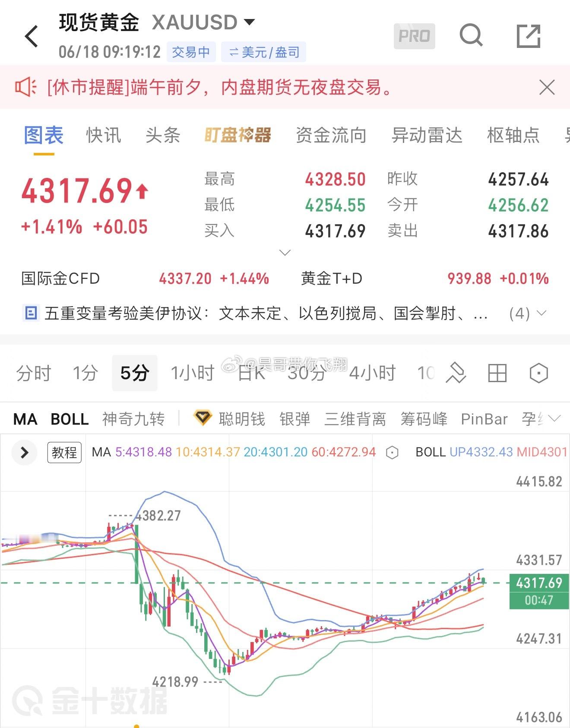Tap the diamond premium icon
Image resolution: width=570 pixels, height=728 pixels.
coord(202,418)
